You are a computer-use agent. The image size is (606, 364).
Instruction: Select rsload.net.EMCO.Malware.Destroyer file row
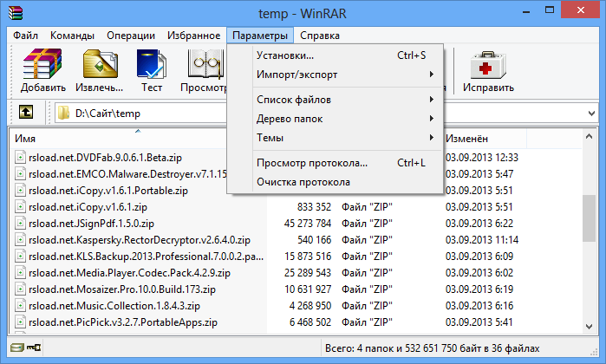[127, 174]
